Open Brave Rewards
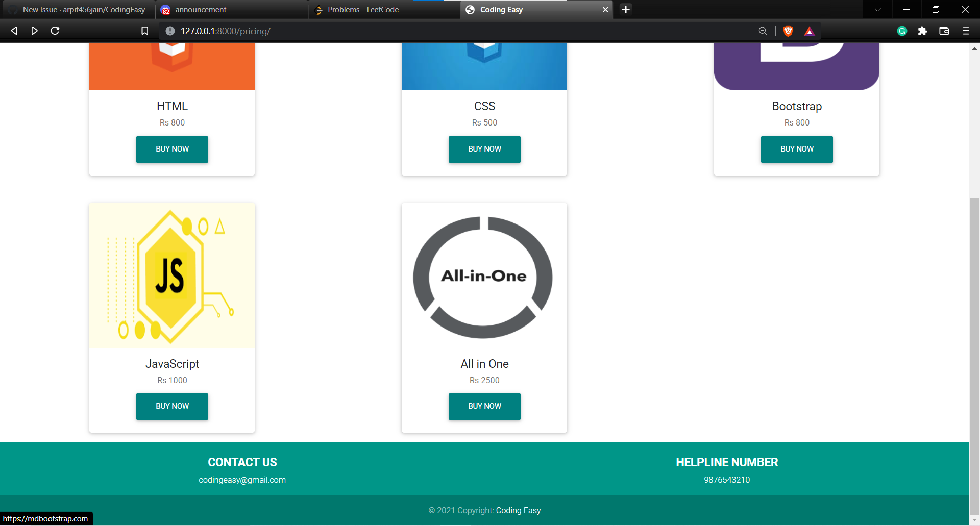The height and width of the screenshot is (526, 980). (x=809, y=31)
